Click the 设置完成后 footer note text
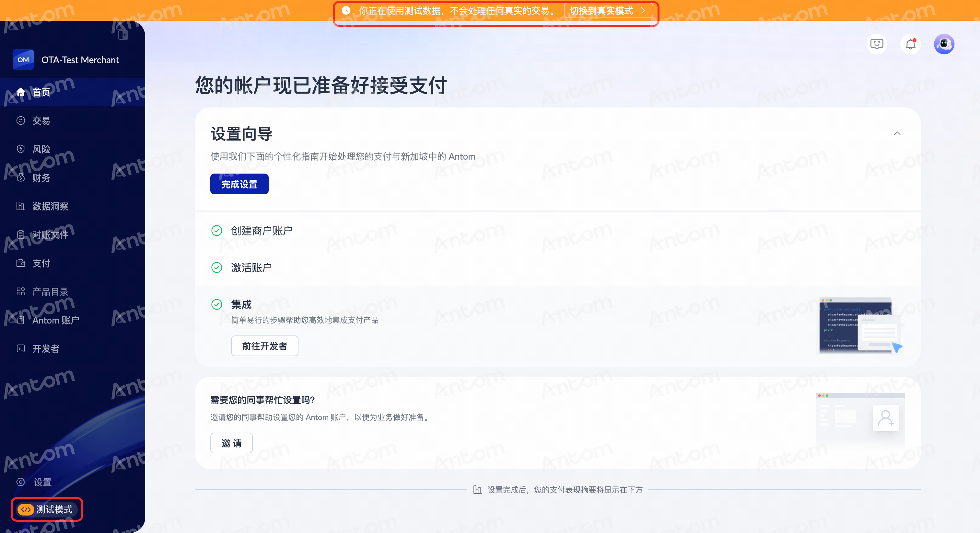 [x=565, y=490]
